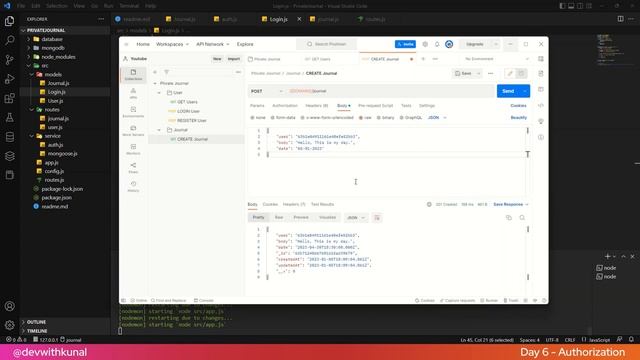Viewport: 640px width, 360px height.
Task: Open VS Code Search activity icon
Action: [x=9, y=40]
